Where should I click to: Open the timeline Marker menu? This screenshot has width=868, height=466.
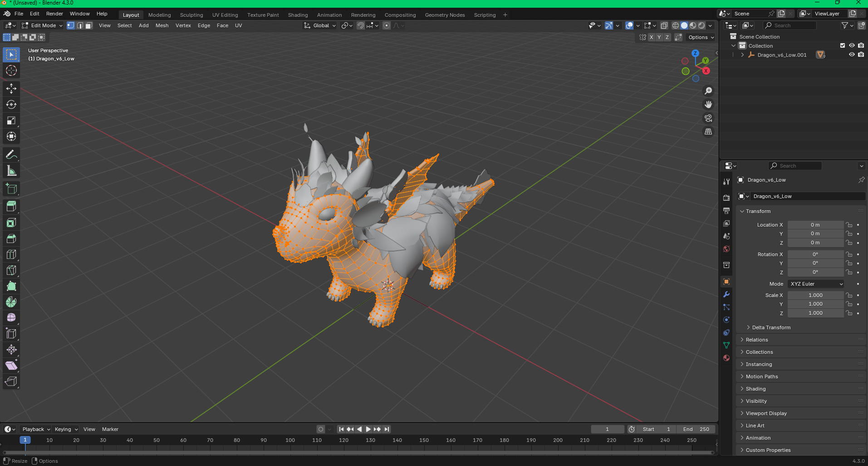pos(110,429)
